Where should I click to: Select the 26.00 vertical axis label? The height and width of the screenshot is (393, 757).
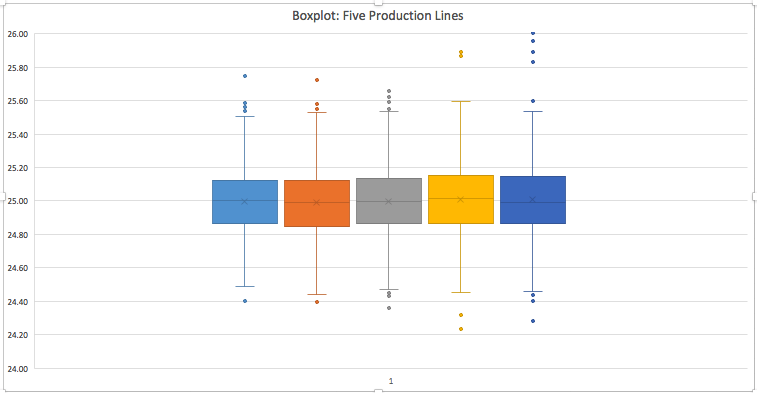18,34
